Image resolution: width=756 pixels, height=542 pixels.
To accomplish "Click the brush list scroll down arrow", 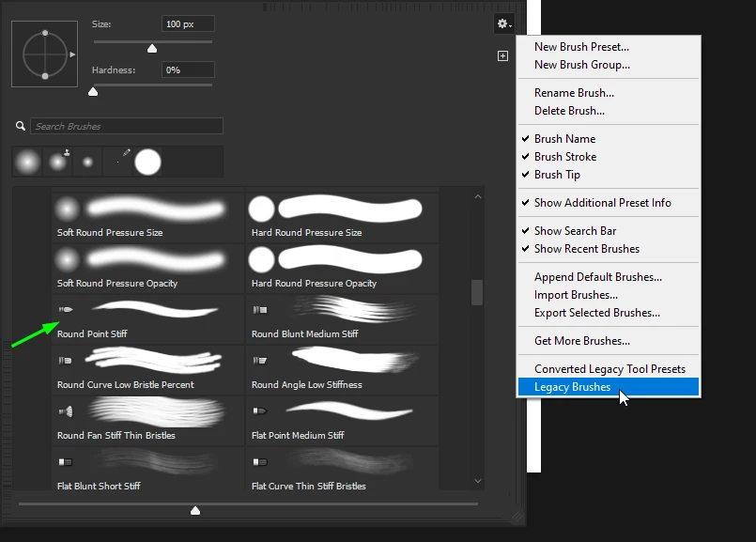I will [x=478, y=481].
